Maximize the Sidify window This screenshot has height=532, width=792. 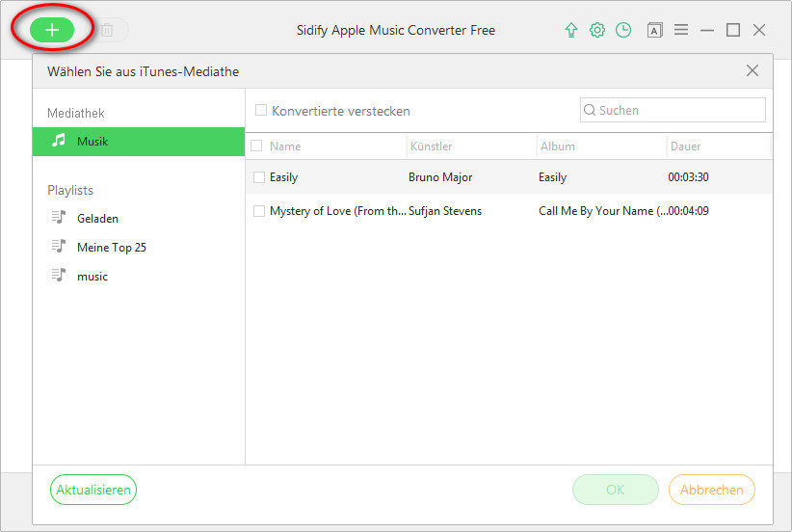[733, 30]
